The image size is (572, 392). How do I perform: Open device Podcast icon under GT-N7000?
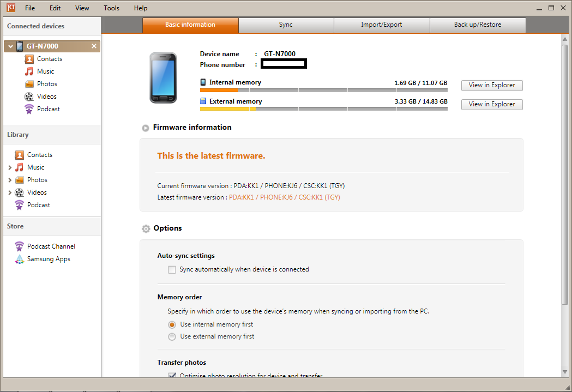[x=29, y=108]
